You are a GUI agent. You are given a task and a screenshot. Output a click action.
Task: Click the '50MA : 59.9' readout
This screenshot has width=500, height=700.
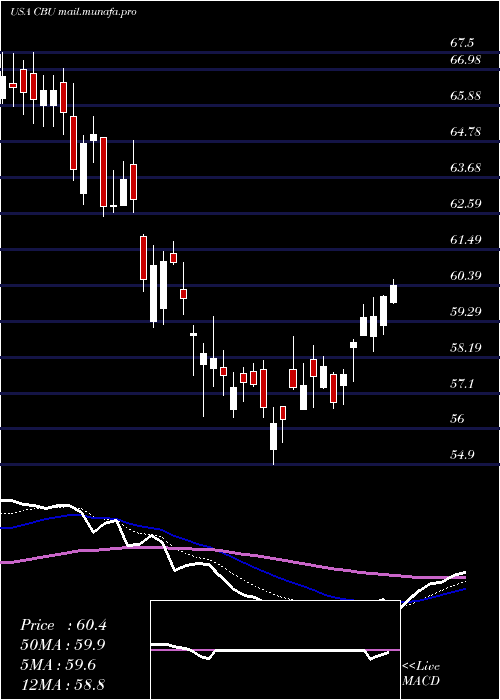[x=63, y=645]
